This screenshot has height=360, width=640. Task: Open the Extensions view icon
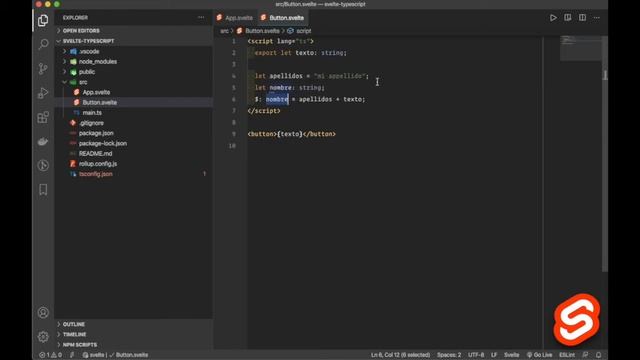[x=43, y=118]
